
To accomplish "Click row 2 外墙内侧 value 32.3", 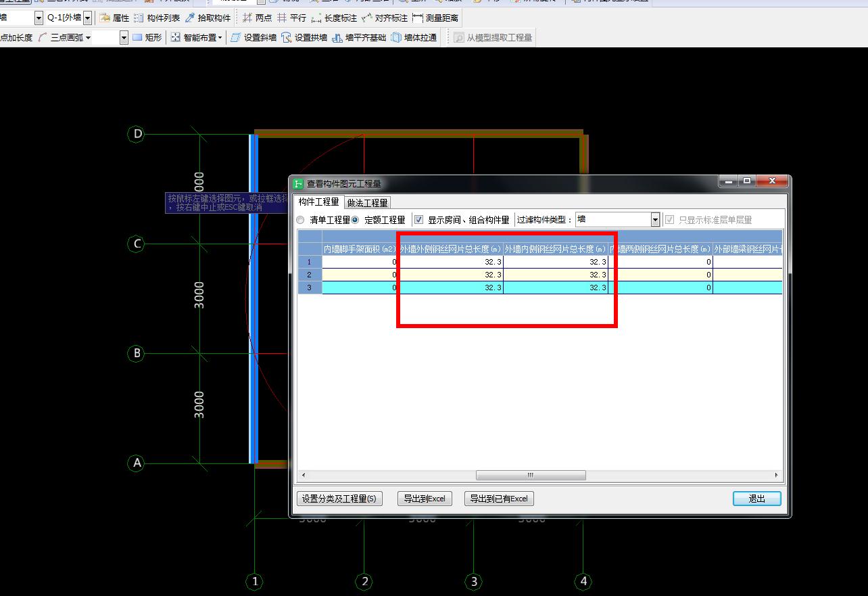I will point(556,275).
